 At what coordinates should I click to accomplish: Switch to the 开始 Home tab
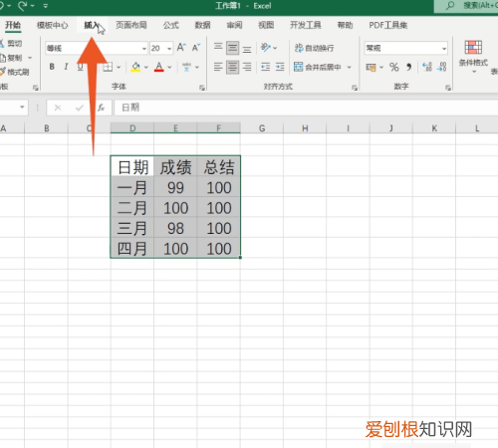pyautogui.click(x=13, y=25)
